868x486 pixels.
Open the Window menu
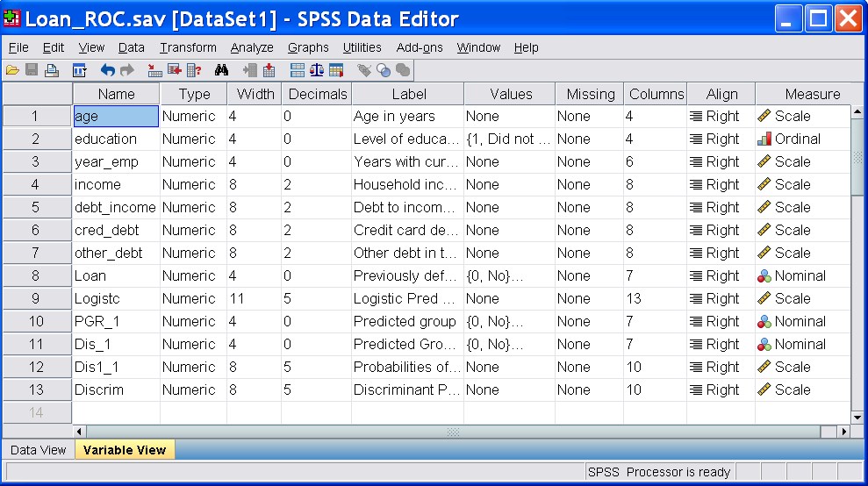478,47
